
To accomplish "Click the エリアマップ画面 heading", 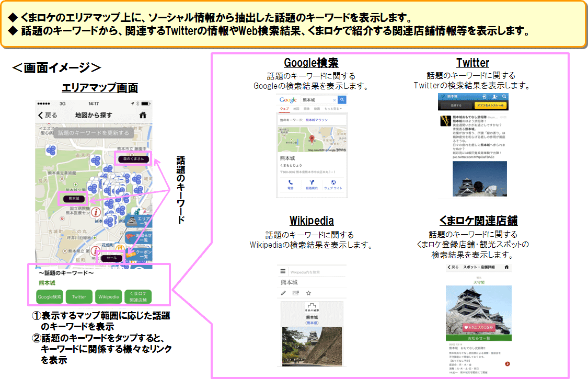I will coord(100,87).
